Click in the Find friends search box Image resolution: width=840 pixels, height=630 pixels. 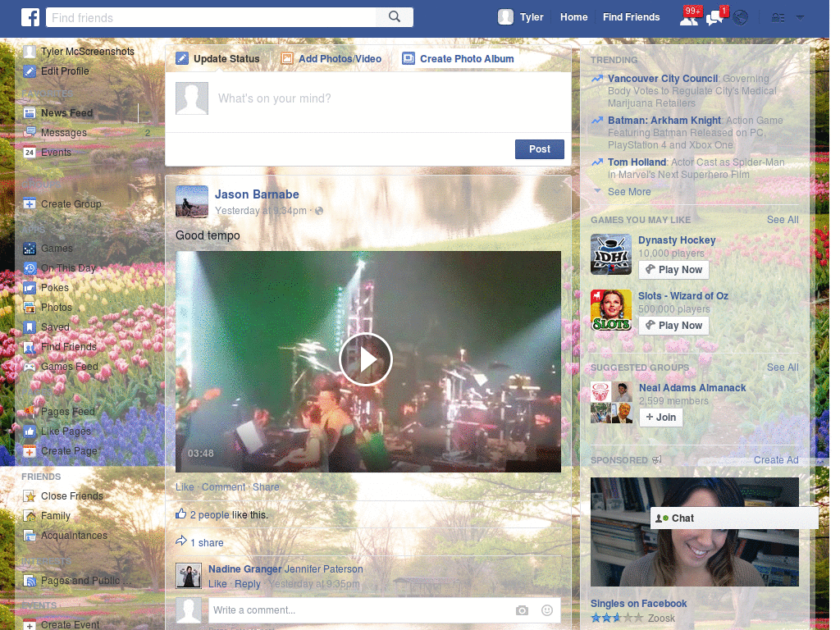(212, 18)
